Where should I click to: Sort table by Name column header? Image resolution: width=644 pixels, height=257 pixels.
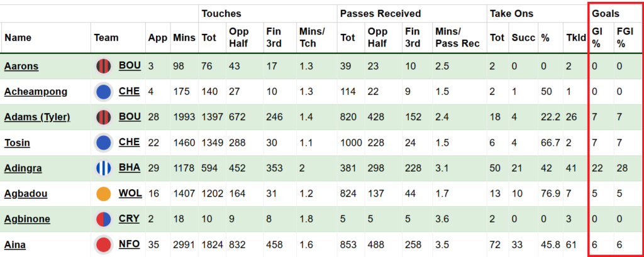[x=18, y=38]
